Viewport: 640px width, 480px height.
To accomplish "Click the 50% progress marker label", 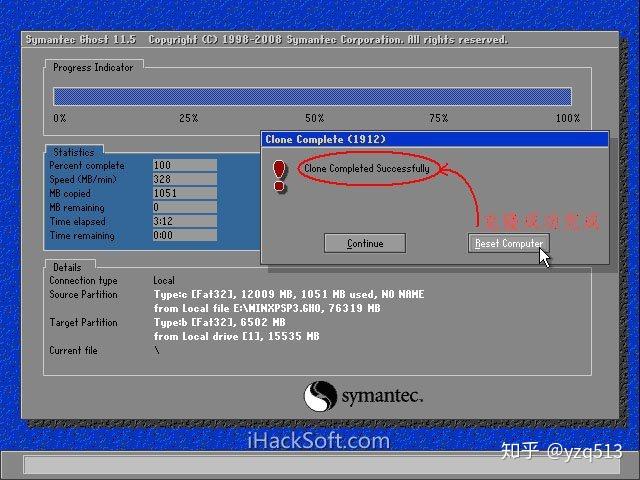I will tap(315, 118).
